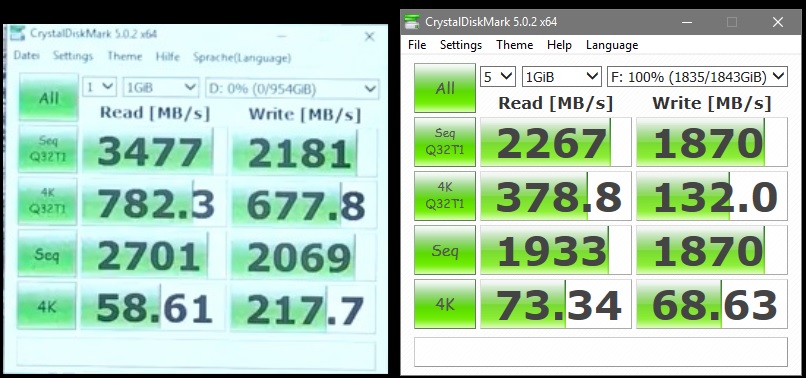Image resolution: width=806 pixels, height=378 pixels.
Task: Run 4K test in right window
Action: click(x=445, y=304)
